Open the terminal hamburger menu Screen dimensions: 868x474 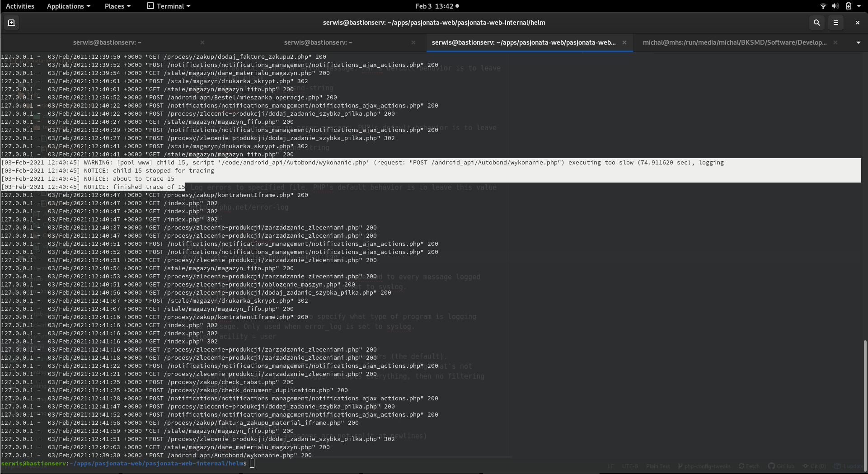(836, 23)
